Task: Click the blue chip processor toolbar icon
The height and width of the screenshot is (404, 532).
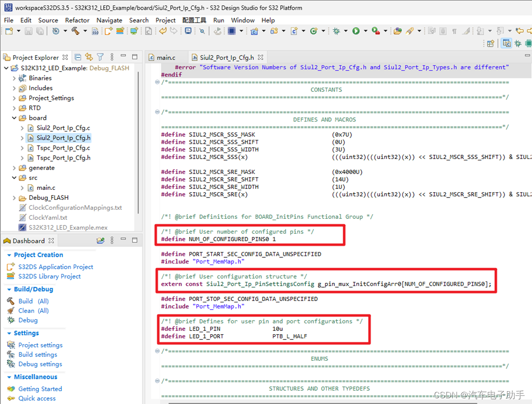Action: (x=232, y=31)
